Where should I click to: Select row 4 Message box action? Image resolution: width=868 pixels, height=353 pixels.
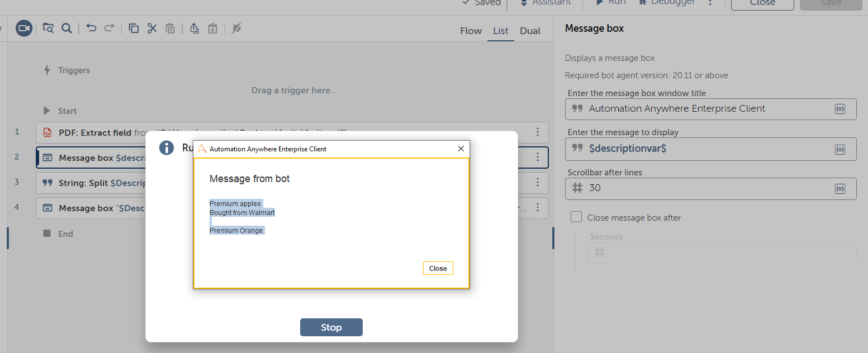click(x=292, y=208)
